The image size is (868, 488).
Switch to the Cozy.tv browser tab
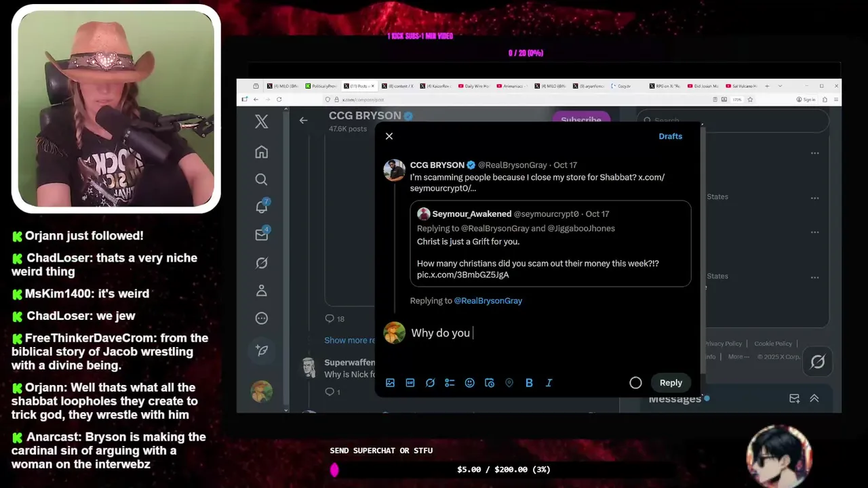625,86
